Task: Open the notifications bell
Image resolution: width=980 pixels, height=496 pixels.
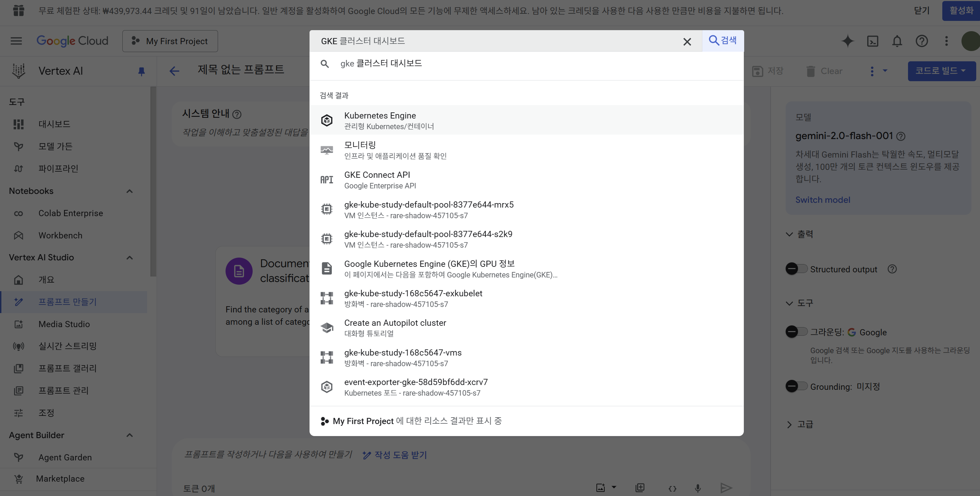Action: tap(897, 41)
